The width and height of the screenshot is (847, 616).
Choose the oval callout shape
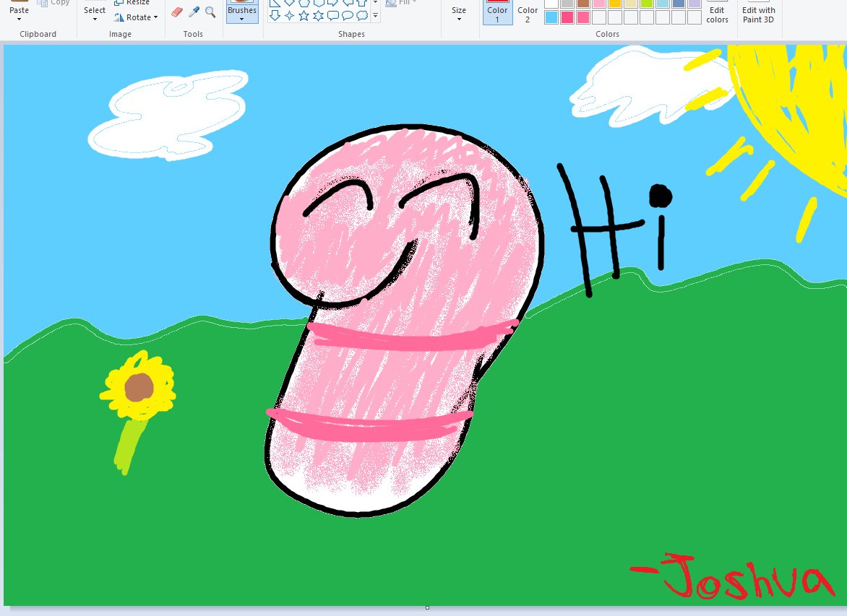(348, 15)
